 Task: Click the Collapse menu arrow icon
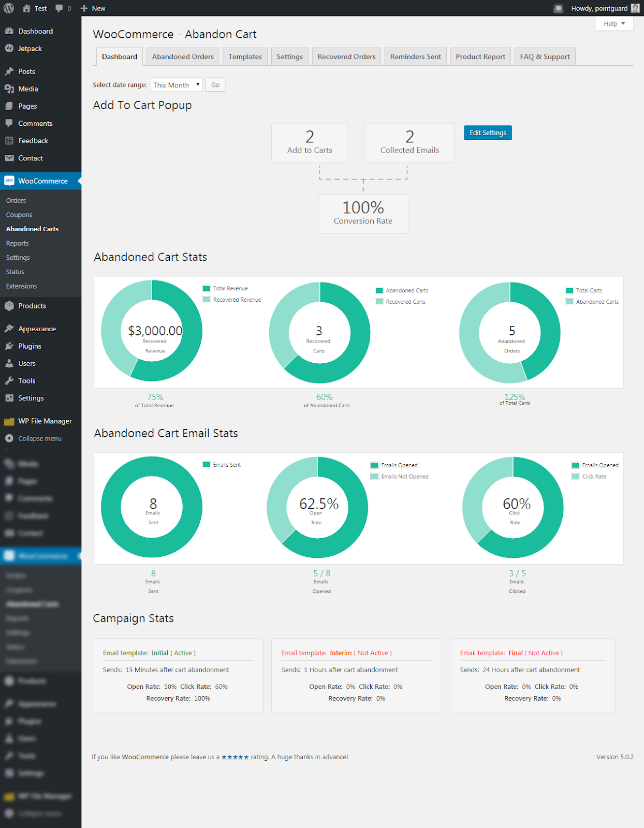(9, 438)
